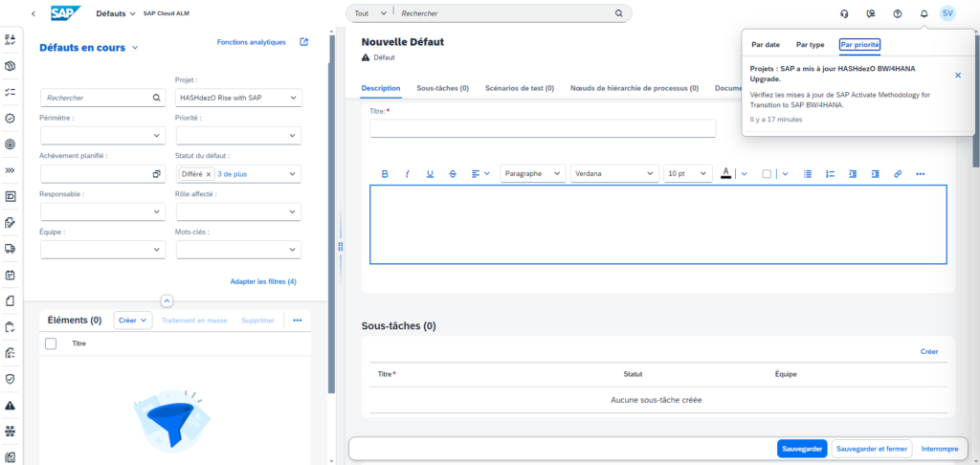Image resolution: width=980 pixels, height=465 pixels.
Task: Sort notifications Par date
Action: click(x=766, y=44)
